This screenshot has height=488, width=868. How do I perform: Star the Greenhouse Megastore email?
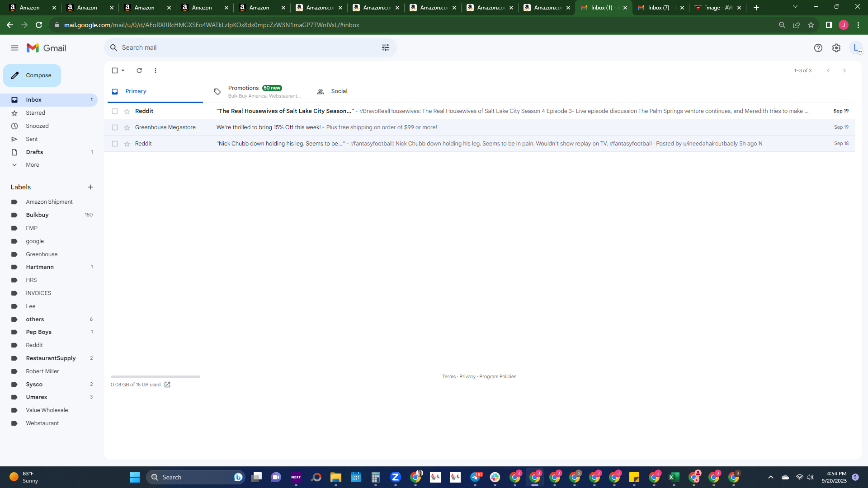click(127, 127)
